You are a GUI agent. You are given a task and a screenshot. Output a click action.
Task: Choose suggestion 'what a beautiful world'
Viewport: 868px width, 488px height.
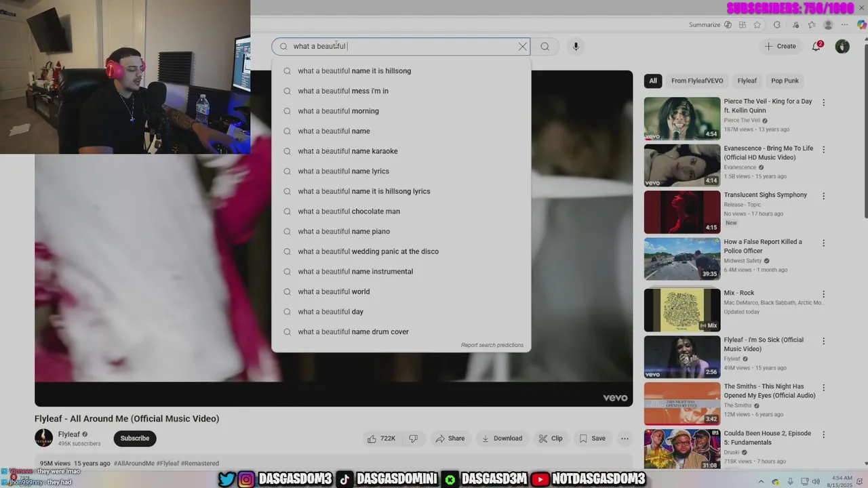401,291
